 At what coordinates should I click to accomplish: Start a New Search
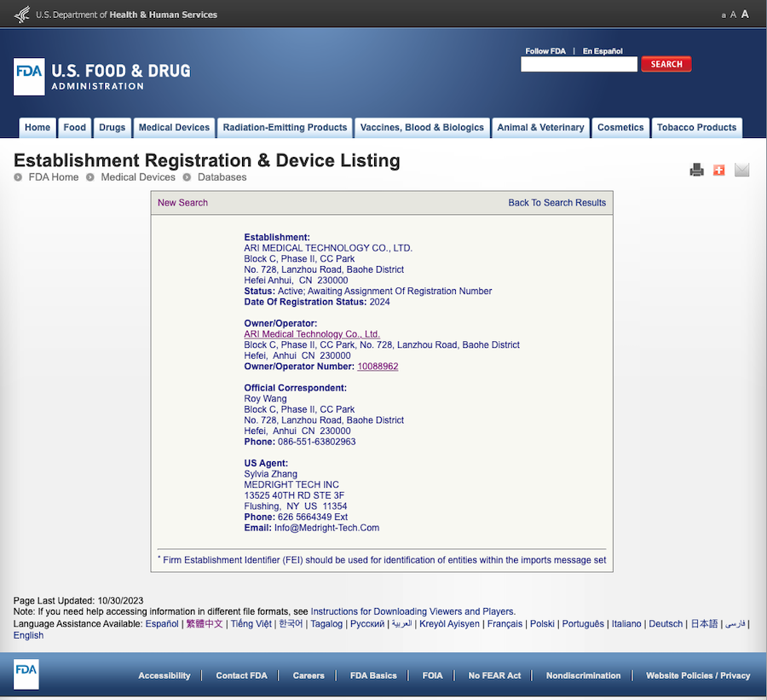point(182,203)
